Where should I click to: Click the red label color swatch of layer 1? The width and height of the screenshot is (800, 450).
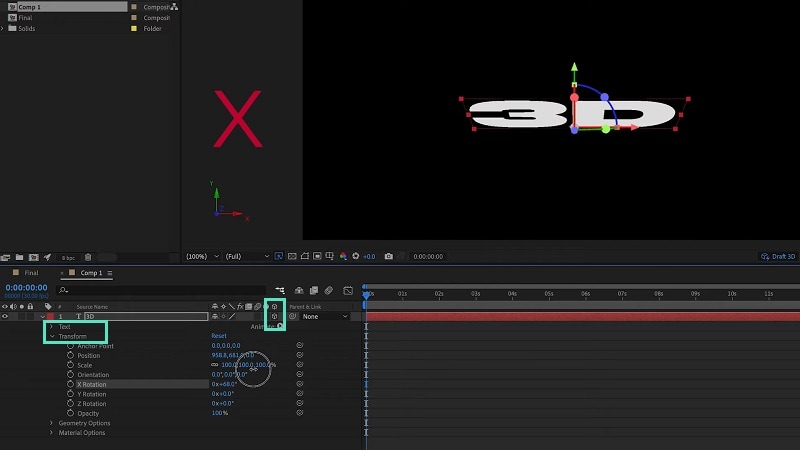tap(50, 316)
